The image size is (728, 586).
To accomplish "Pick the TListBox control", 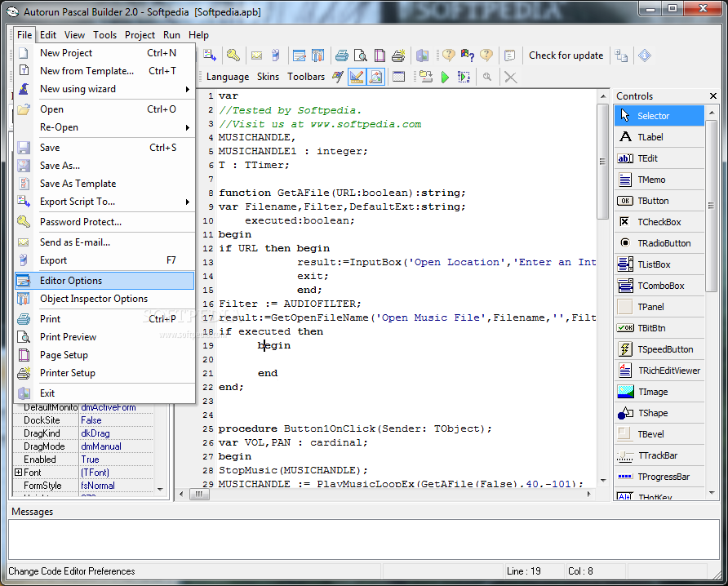I will click(x=659, y=264).
